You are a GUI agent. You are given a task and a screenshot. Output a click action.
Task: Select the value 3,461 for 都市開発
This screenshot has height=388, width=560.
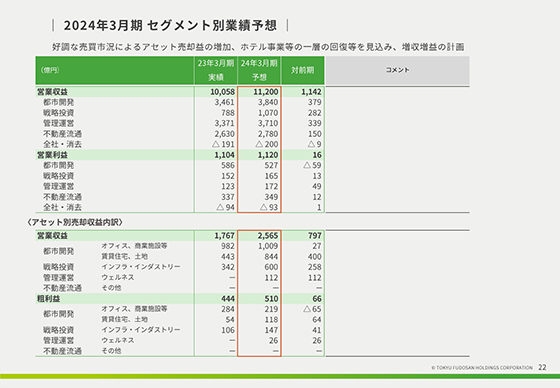(x=224, y=102)
